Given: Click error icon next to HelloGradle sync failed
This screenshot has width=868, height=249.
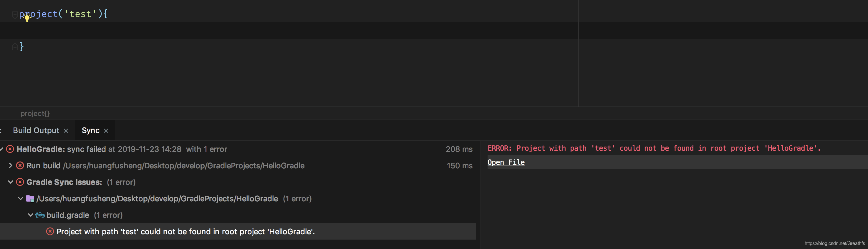Looking at the screenshot, I should click(x=10, y=149).
